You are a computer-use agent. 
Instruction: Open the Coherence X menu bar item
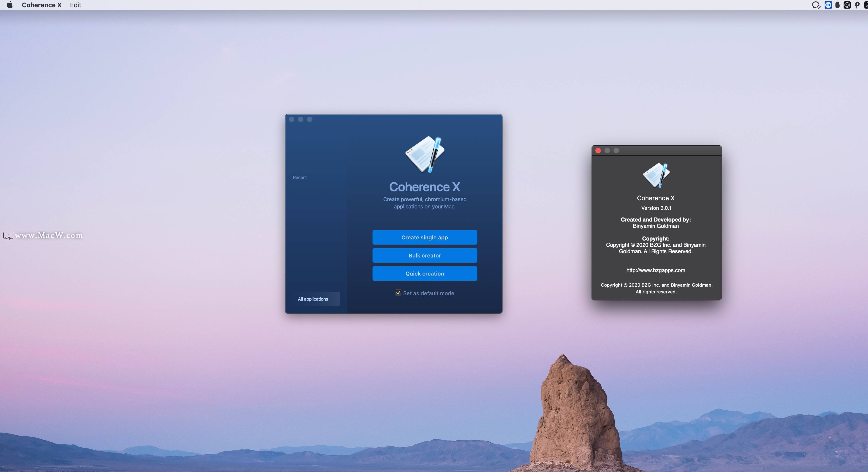tap(41, 5)
